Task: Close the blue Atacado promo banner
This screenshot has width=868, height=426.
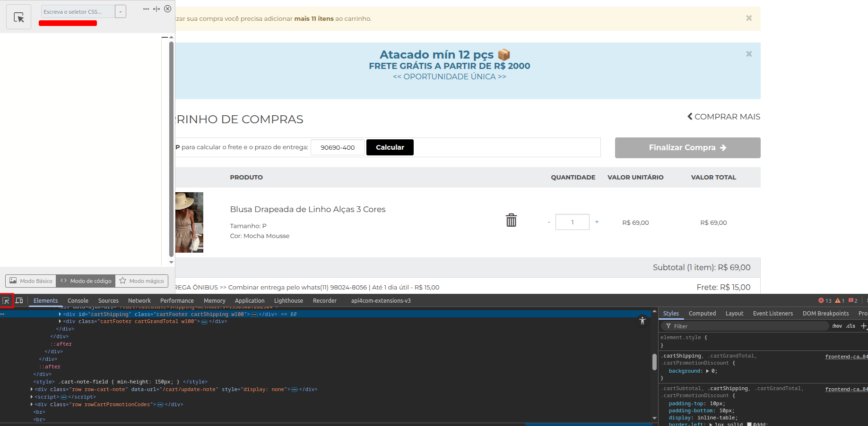Action: pyautogui.click(x=749, y=54)
